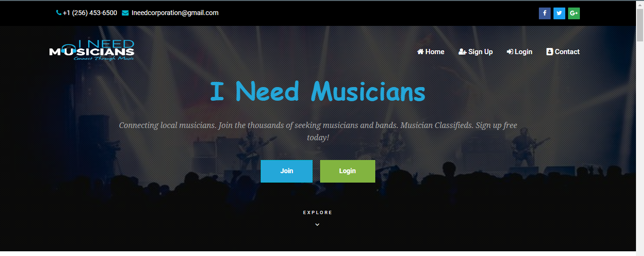Image resolution: width=644 pixels, height=256 pixels.
Task: Open the Google Plus social icon
Action: tap(574, 13)
